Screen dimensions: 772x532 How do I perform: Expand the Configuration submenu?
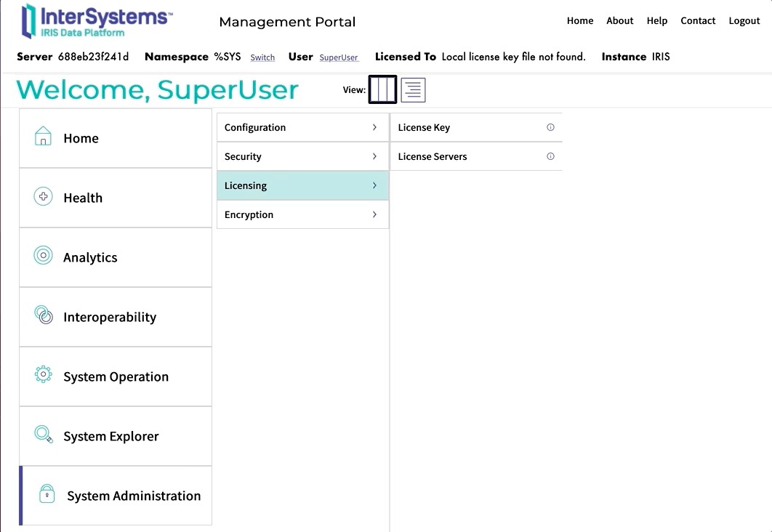[x=374, y=127]
